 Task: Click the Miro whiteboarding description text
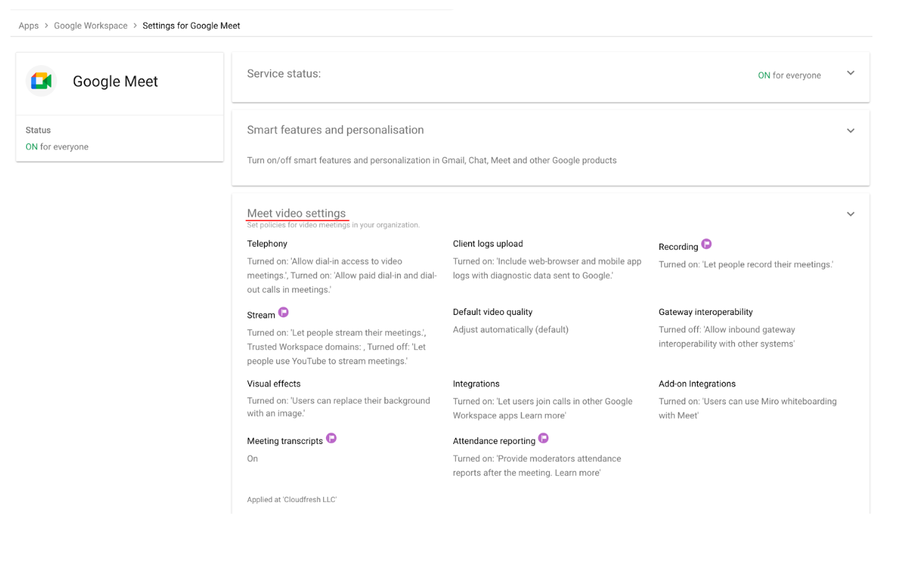(x=747, y=409)
